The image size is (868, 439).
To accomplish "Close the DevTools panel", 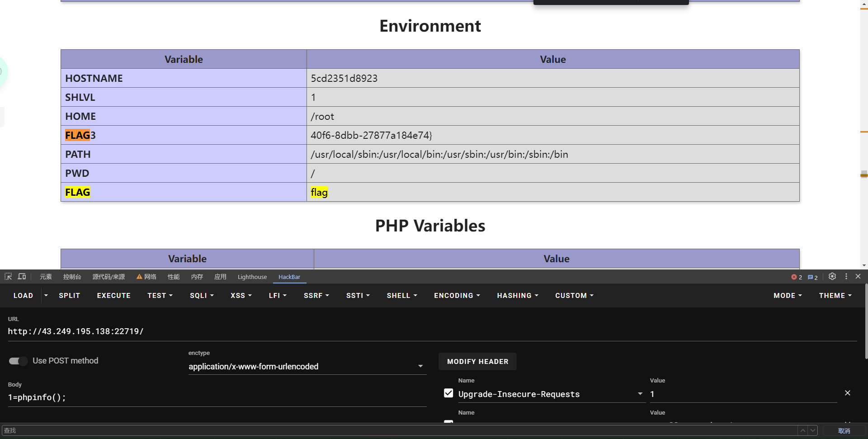I will pyautogui.click(x=858, y=276).
